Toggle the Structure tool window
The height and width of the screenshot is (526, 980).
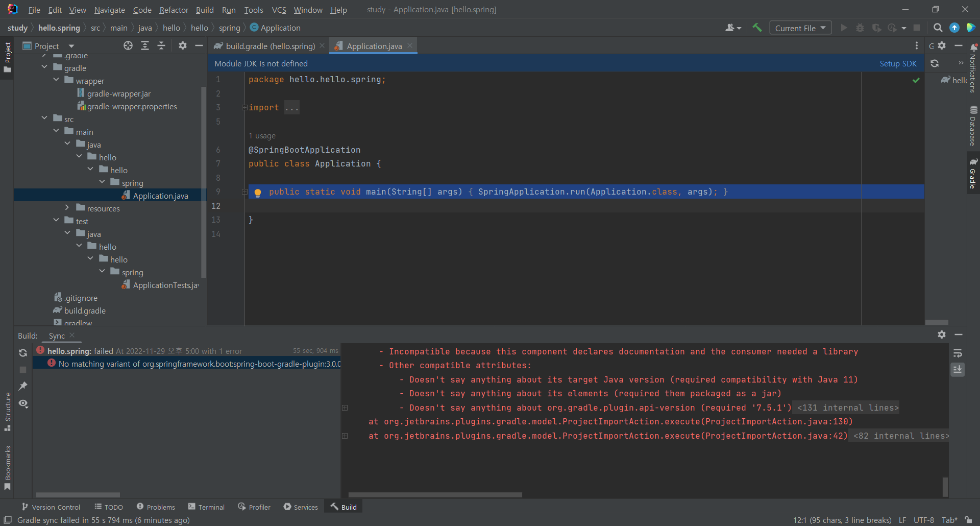[8, 412]
